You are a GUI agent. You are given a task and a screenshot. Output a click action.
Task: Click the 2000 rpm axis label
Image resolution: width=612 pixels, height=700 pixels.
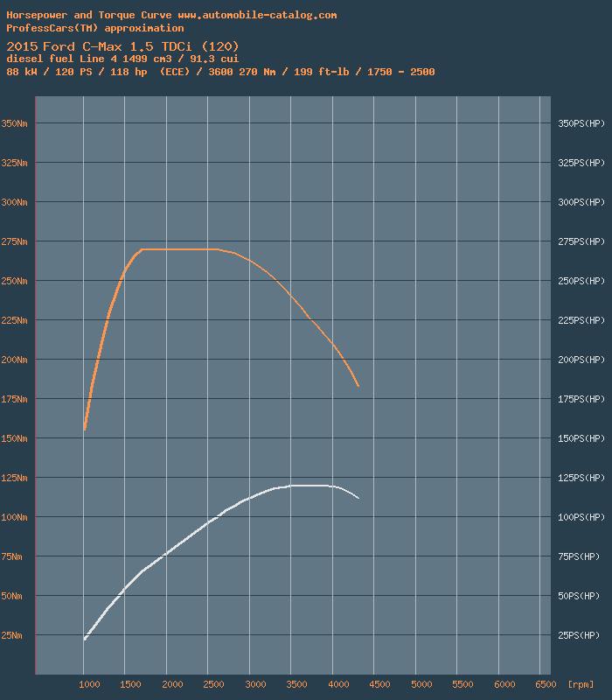click(172, 684)
